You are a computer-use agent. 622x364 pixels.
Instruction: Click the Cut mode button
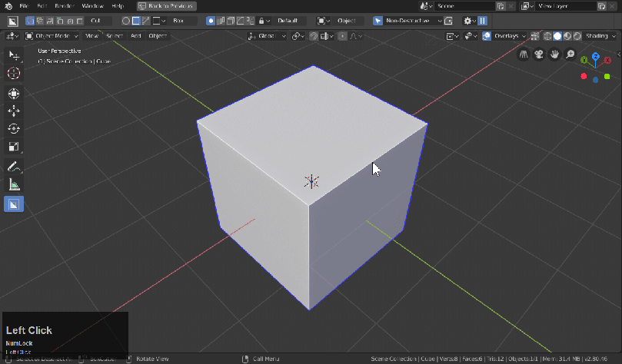pos(95,21)
